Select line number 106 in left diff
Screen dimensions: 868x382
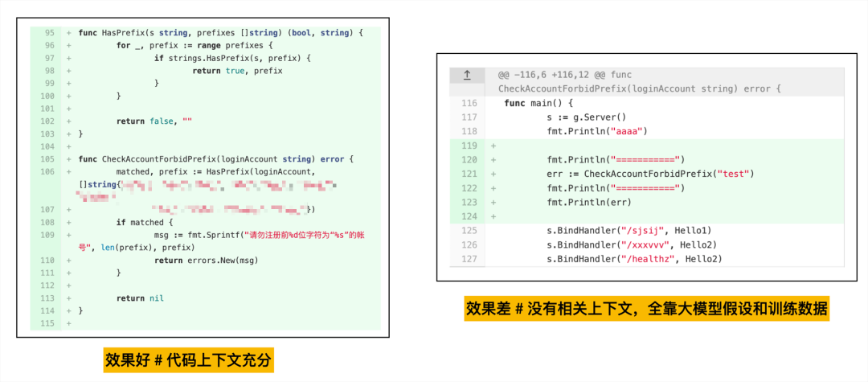(47, 171)
